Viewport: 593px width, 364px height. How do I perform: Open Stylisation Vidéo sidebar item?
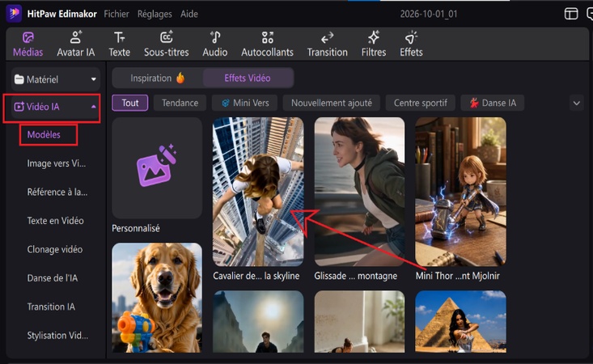[x=57, y=336]
